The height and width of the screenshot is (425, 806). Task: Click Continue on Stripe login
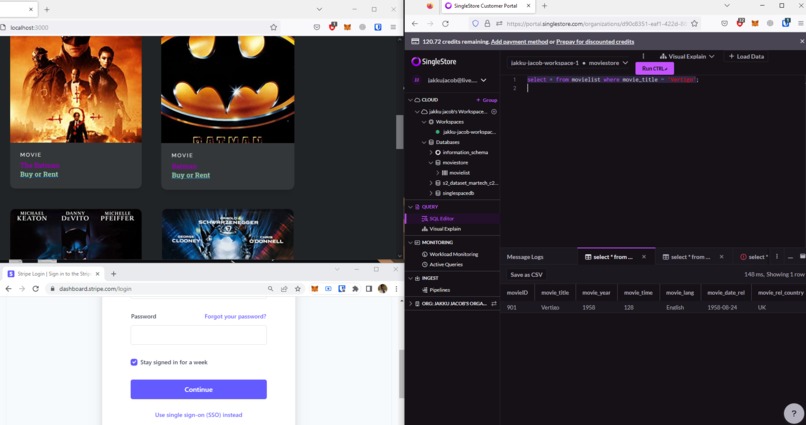click(198, 390)
